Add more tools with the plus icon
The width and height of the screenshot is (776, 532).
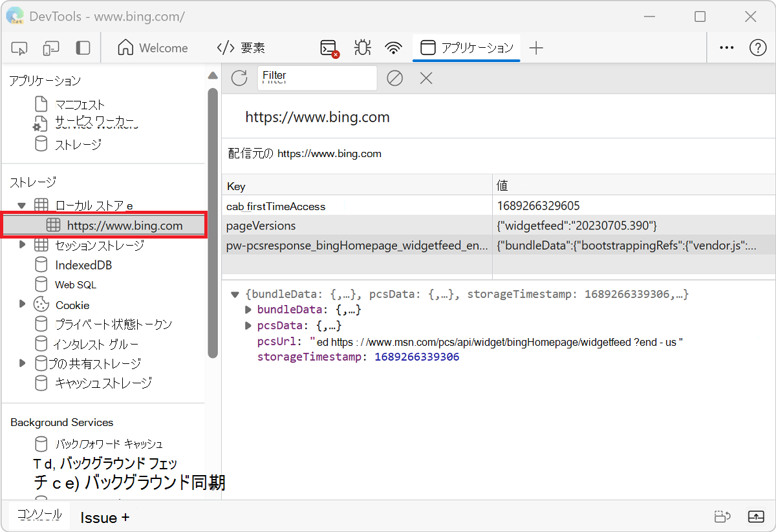(536, 48)
